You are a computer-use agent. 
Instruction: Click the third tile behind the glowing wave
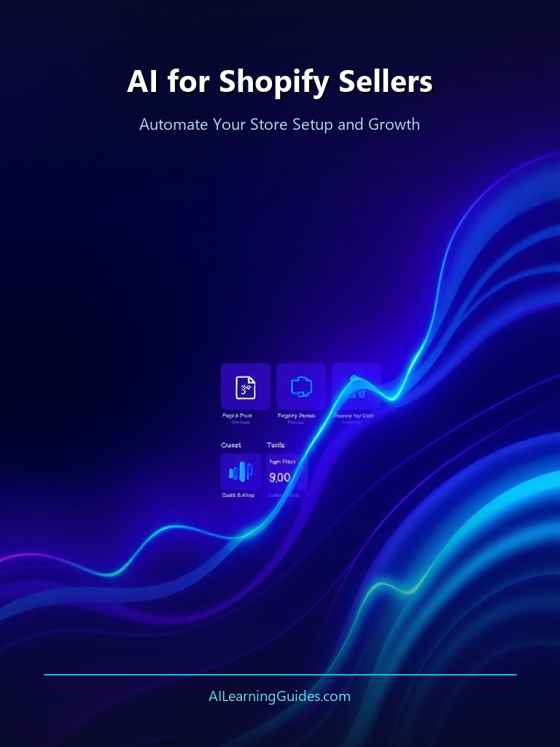(x=356, y=386)
